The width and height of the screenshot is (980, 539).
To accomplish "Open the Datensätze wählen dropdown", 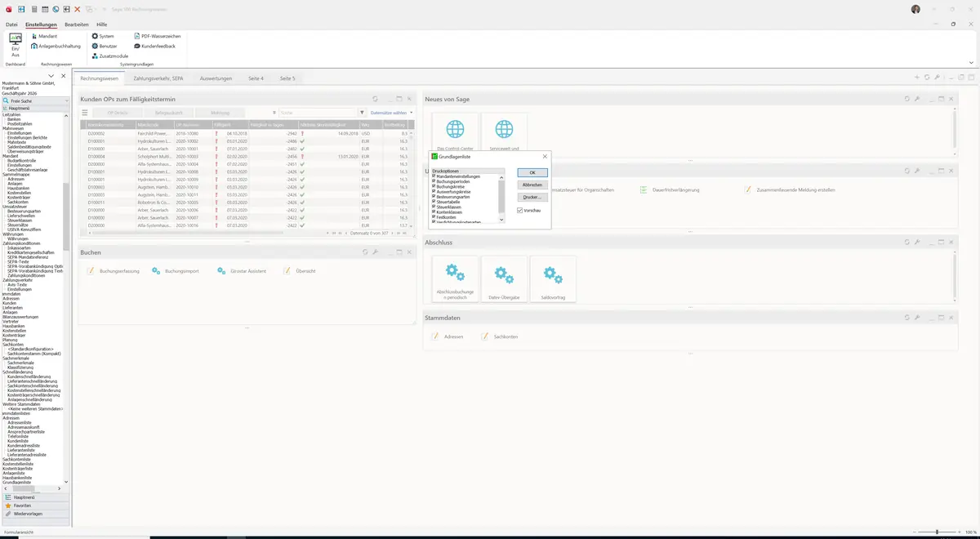I will [x=391, y=113].
